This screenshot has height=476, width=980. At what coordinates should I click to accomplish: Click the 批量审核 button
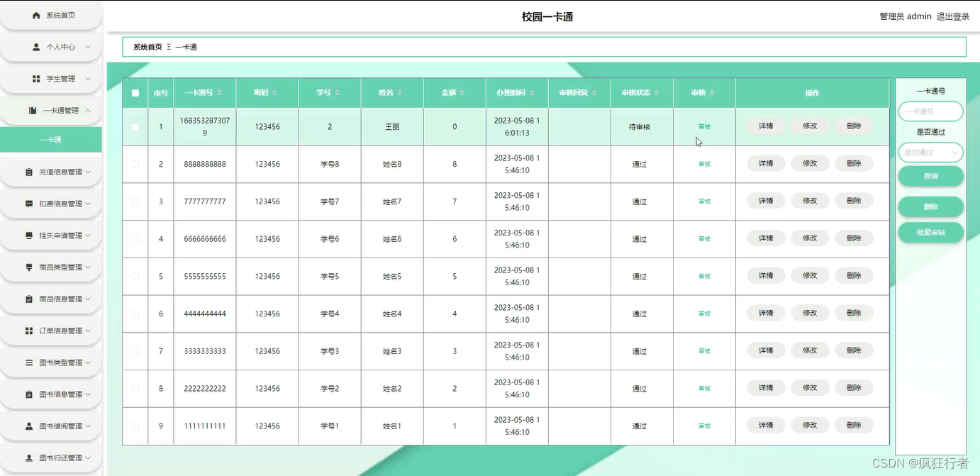[x=930, y=233]
